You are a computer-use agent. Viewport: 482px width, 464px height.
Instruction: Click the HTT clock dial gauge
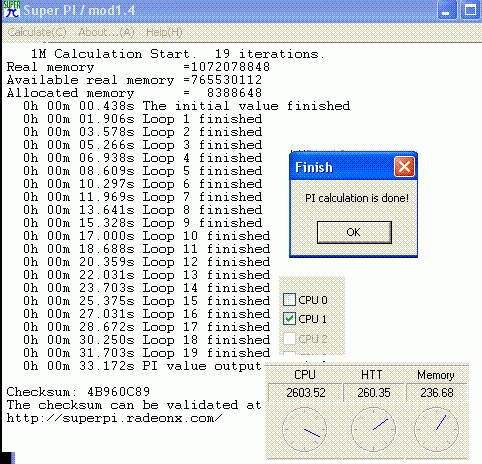click(373, 429)
